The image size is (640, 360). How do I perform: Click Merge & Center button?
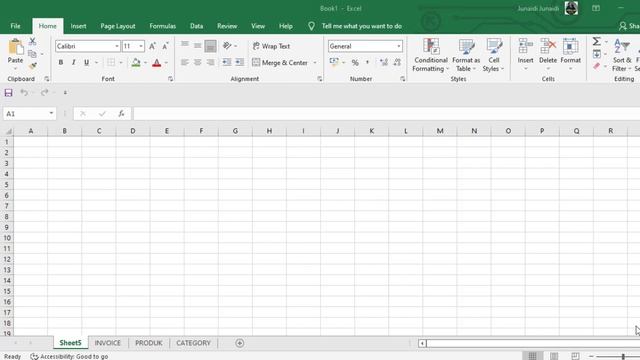pyautogui.click(x=280, y=62)
